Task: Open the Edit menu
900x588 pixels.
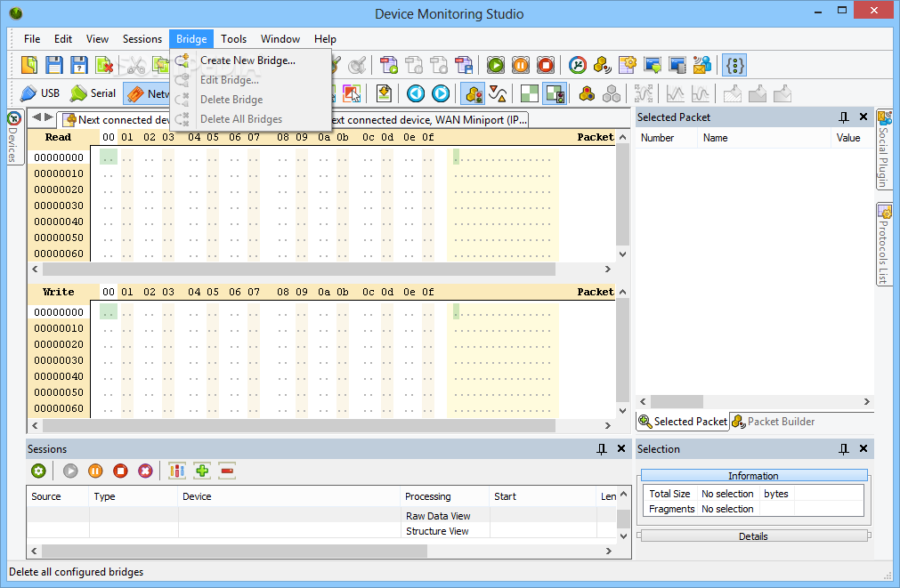Action: click(63, 39)
